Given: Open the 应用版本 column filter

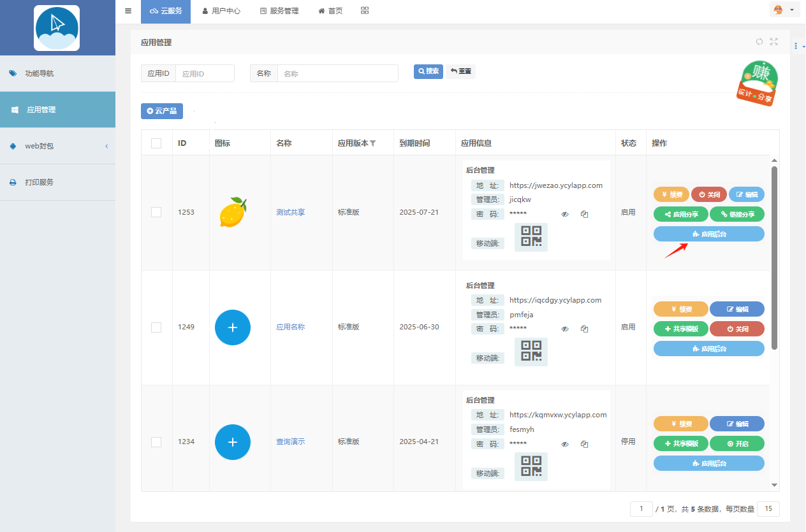Looking at the screenshot, I should (x=373, y=143).
